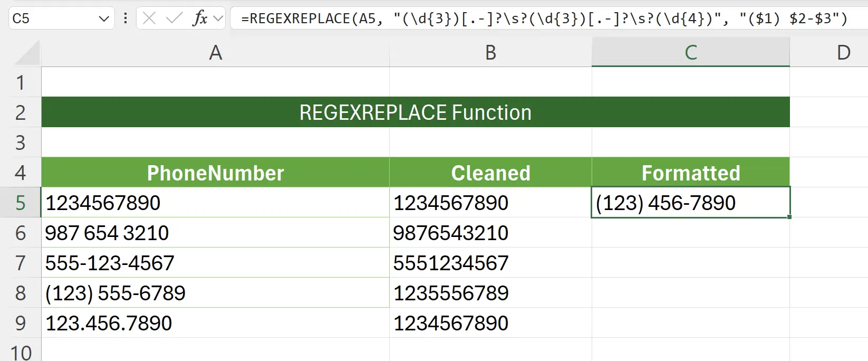Select empty Formatted cell C7
The height and width of the screenshot is (361, 868).
(x=691, y=263)
